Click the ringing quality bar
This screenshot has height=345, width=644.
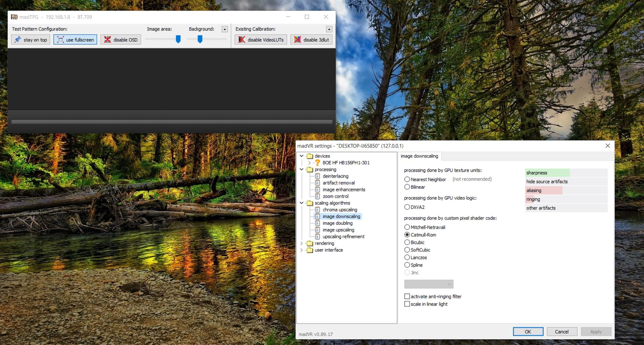(566, 199)
